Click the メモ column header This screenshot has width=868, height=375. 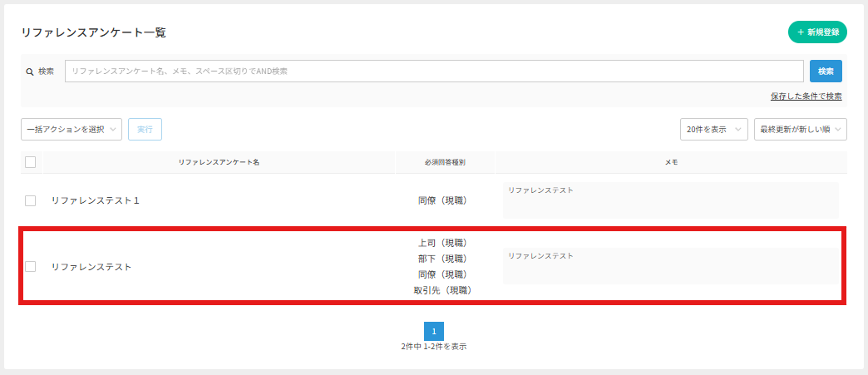tap(671, 162)
